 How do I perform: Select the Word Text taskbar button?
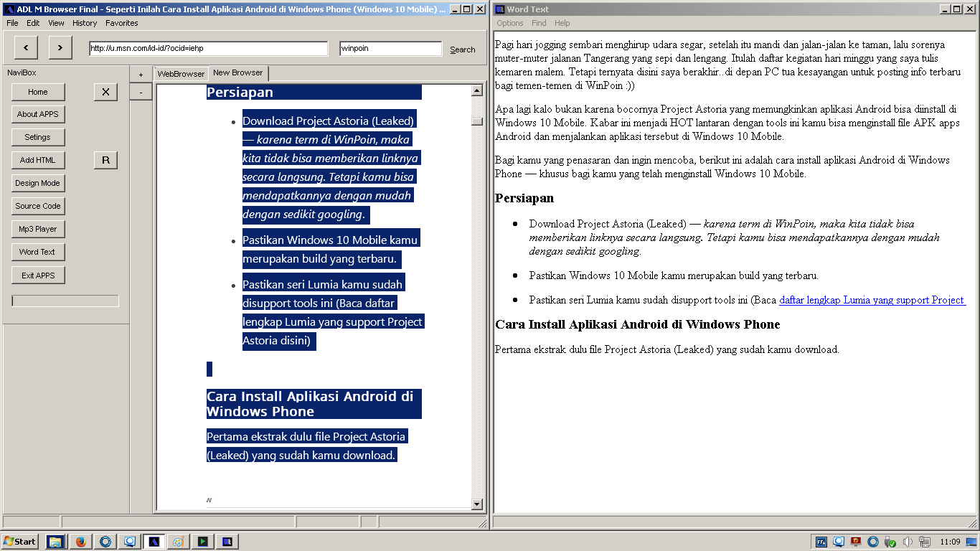(227, 542)
